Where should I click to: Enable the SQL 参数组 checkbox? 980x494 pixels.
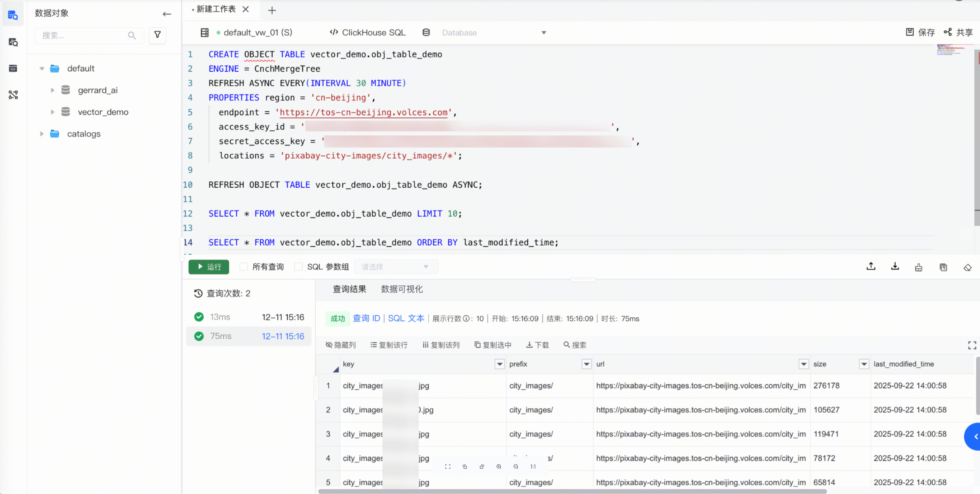298,267
